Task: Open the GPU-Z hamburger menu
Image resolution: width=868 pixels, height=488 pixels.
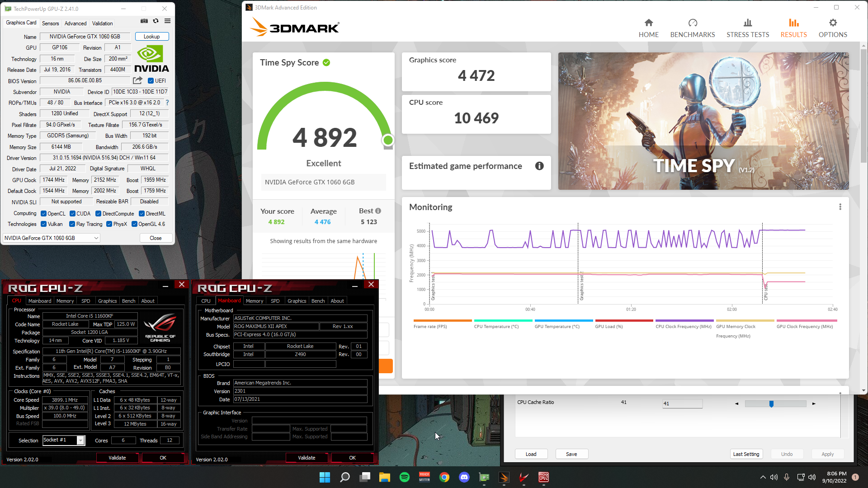Action: click(x=168, y=21)
